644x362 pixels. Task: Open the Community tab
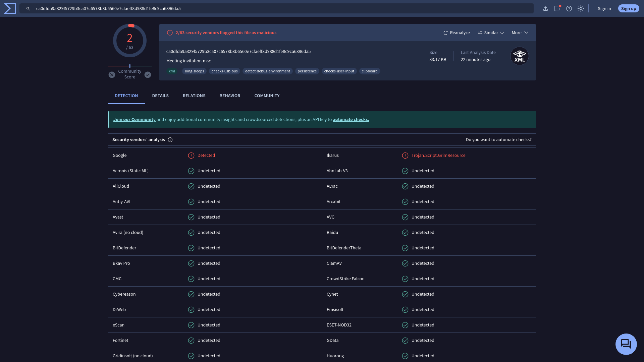tap(267, 96)
